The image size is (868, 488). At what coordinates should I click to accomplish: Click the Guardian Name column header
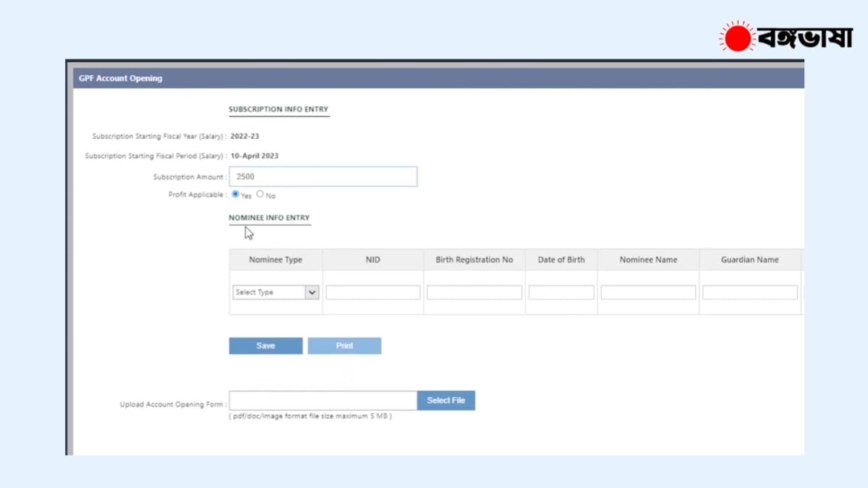click(x=749, y=260)
